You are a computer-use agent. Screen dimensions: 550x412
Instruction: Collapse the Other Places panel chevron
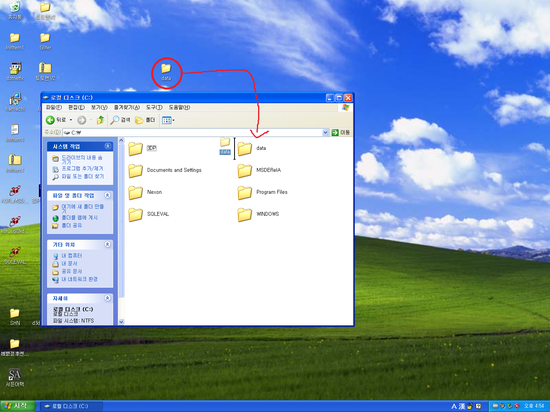pyautogui.click(x=108, y=244)
